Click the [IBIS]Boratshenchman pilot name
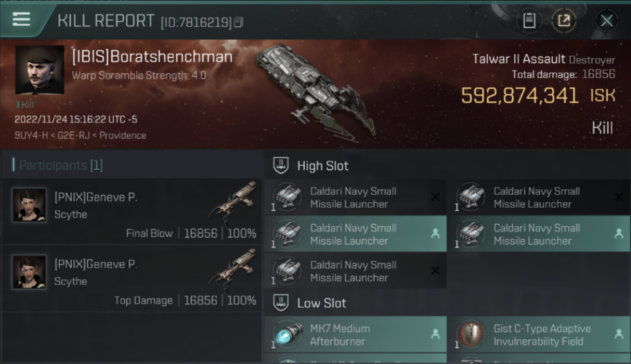631x364 pixels. coord(152,57)
